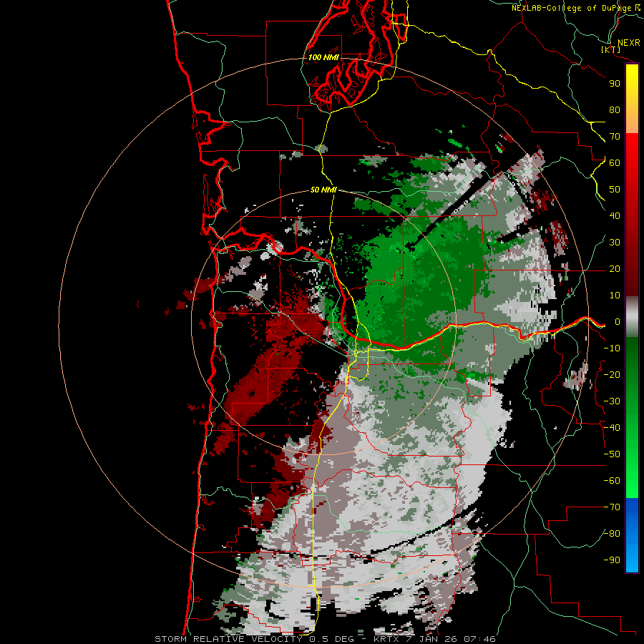Click the NEXR label above the color scale

tap(628, 43)
